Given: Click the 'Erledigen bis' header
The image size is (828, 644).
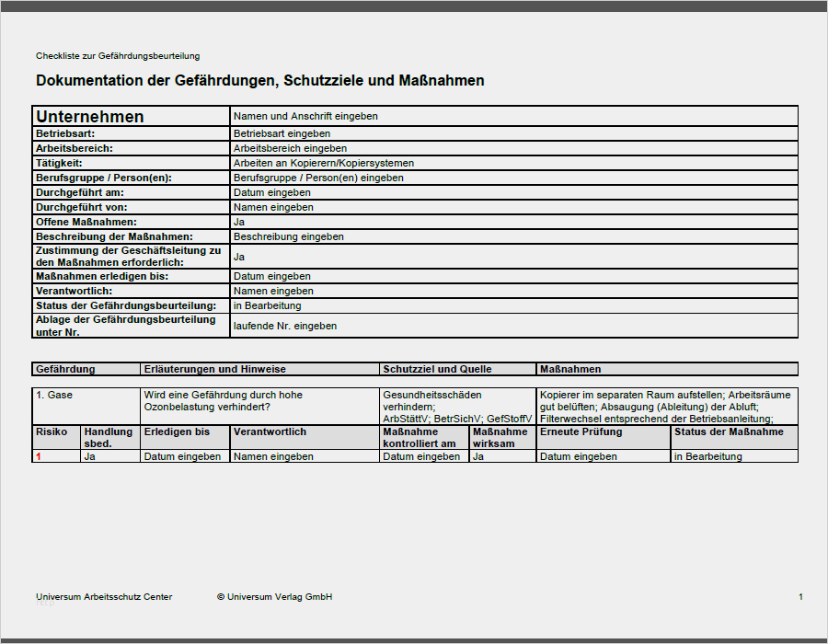Looking at the screenshot, I should coord(185,438).
